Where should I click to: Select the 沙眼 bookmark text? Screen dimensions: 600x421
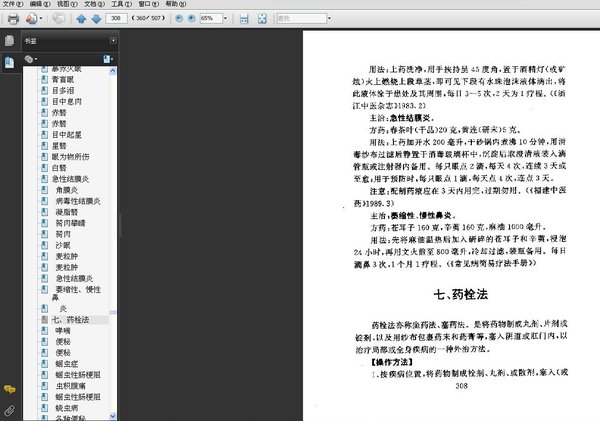pyautogui.click(x=63, y=245)
